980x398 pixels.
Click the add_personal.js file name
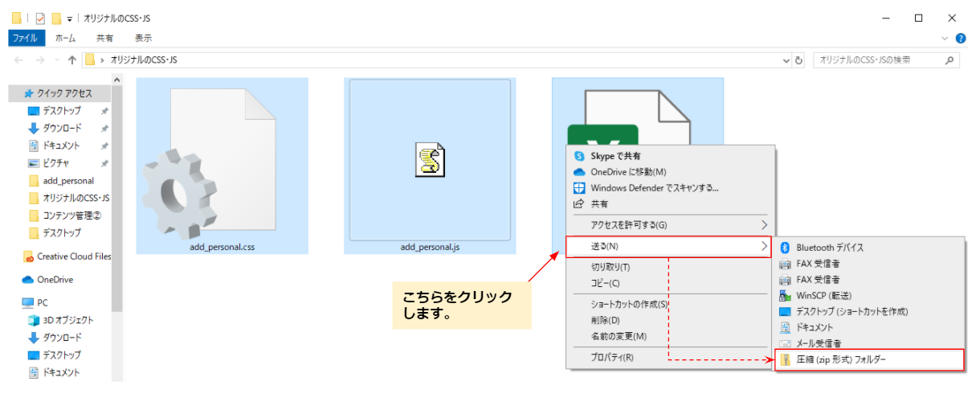tap(430, 246)
